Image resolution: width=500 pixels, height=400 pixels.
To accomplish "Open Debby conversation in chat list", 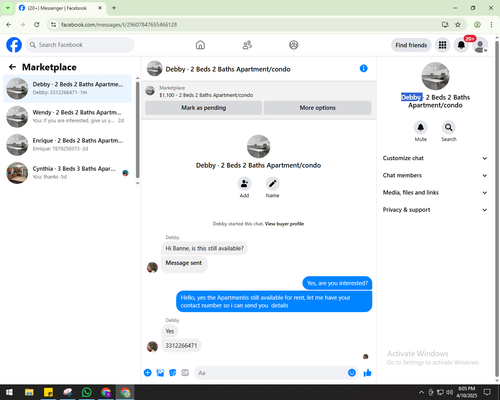I will pyautogui.click(x=67, y=88).
